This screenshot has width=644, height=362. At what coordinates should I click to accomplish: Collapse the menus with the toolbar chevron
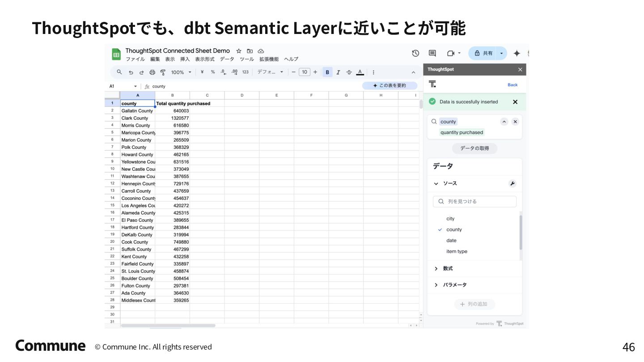click(413, 72)
